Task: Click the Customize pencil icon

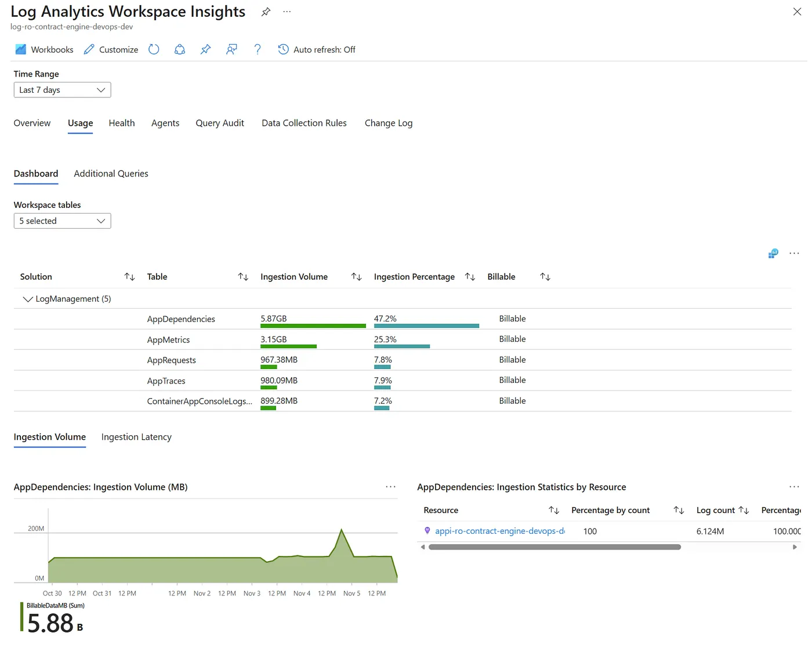Action: (x=89, y=49)
